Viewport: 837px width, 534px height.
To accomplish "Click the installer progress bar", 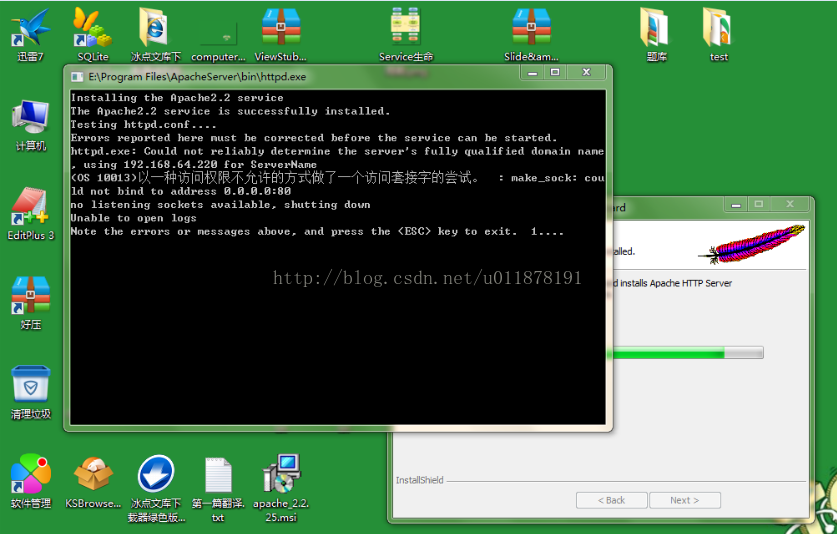I will [x=688, y=352].
